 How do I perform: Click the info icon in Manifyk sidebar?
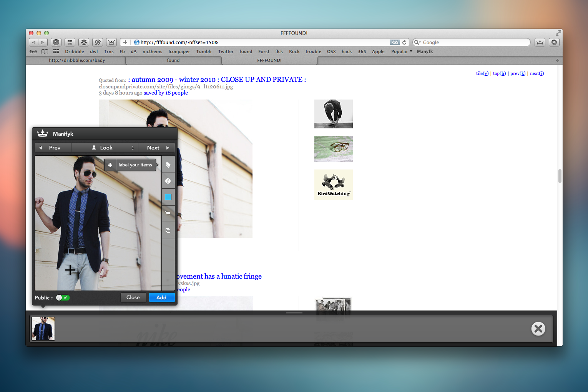tap(168, 181)
